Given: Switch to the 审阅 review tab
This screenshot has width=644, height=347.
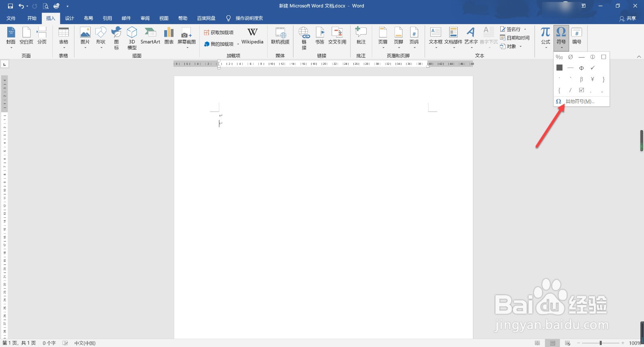Looking at the screenshot, I should [x=145, y=18].
